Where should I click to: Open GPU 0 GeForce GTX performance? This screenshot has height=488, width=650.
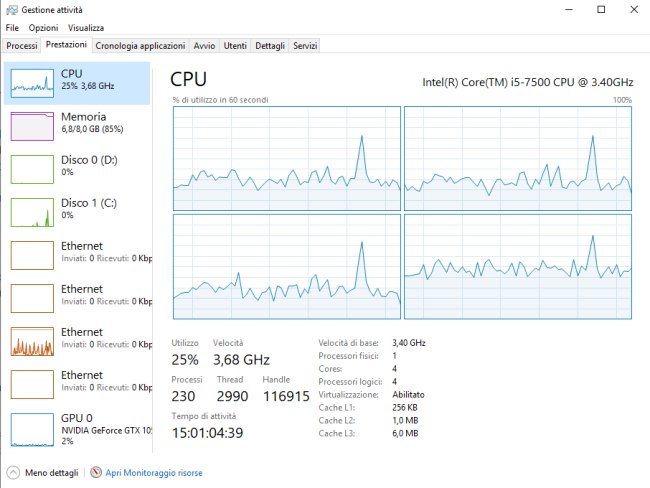pos(30,427)
